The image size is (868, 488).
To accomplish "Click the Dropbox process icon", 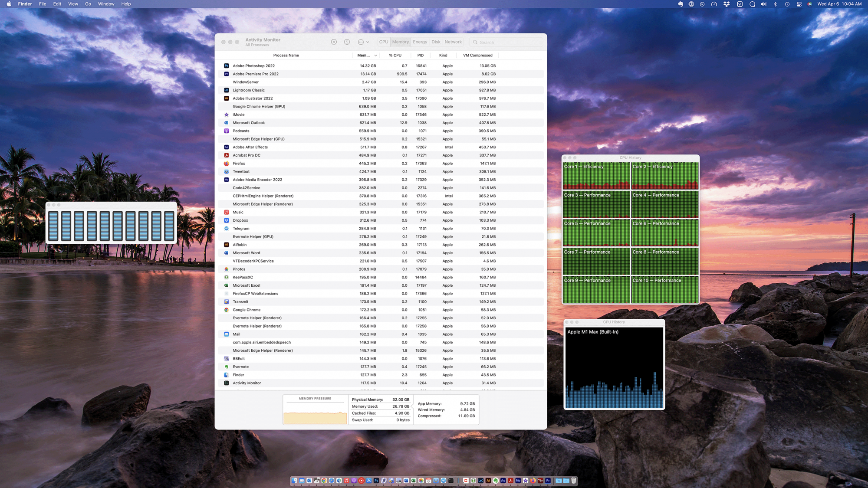I will 226,220.
